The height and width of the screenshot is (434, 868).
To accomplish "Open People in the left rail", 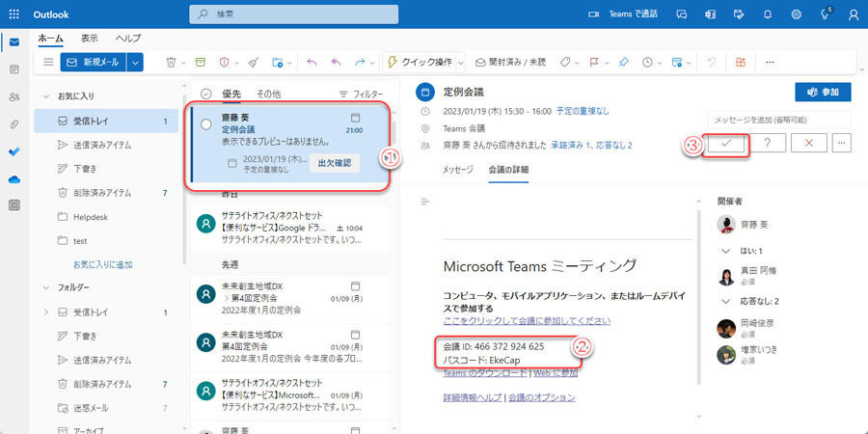I will (14, 96).
